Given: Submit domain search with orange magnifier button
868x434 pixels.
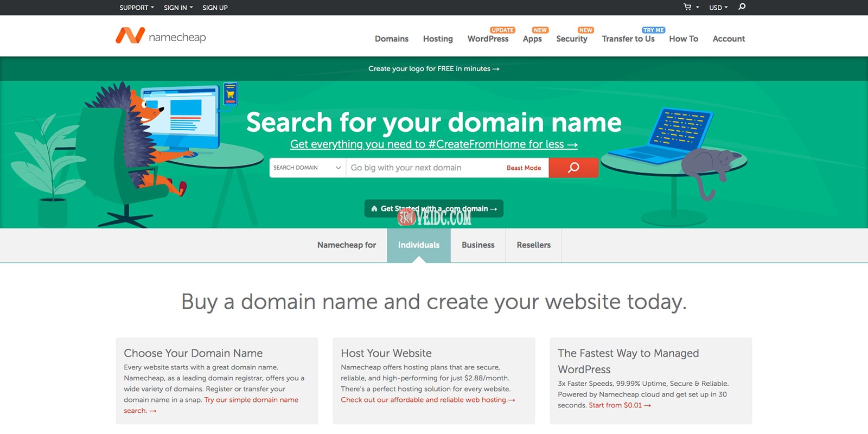Looking at the screenshot, I should (573, 168).
